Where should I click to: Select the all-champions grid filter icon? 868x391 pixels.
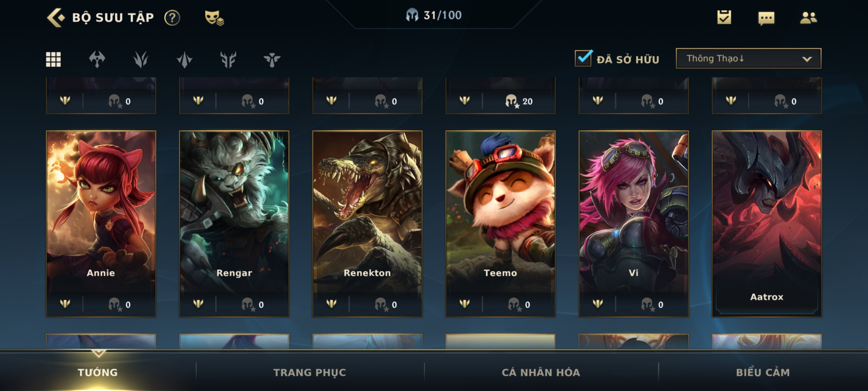pos(53,59)
